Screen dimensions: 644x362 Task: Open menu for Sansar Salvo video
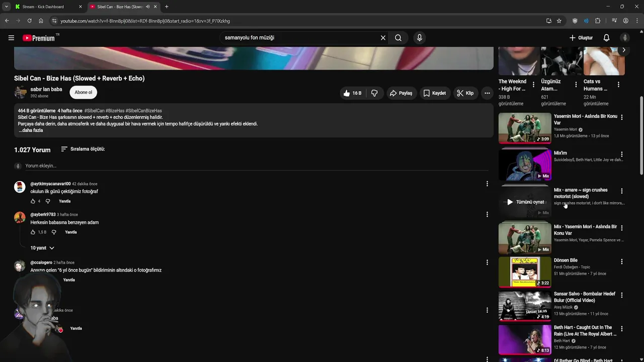(x=622, y=295)
